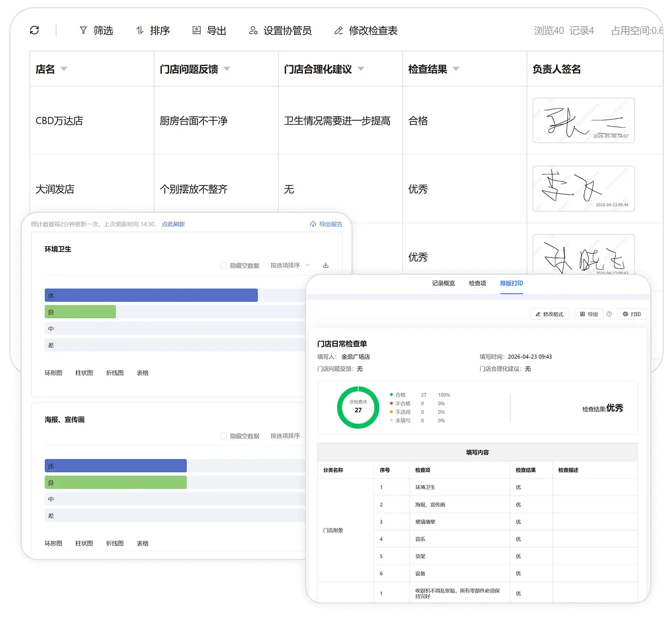The image size is (672, 620).
Task: Switch 环境卫生 chart to 柱状图
Action: click(x=84, y=373)
